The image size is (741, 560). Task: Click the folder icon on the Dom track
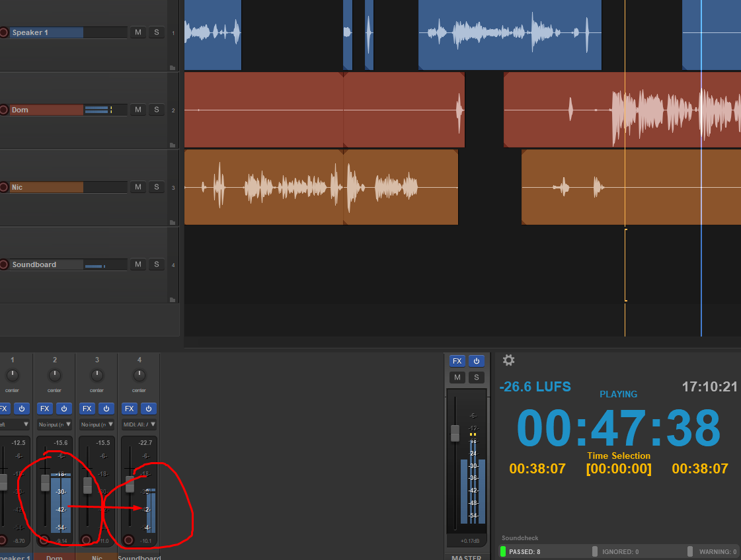(x=173, y=145)
